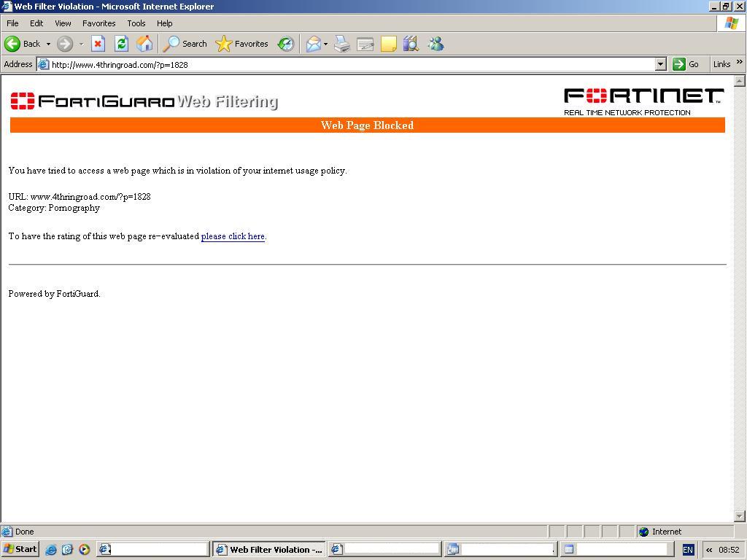Click the Print icon

tap(342, 44)
